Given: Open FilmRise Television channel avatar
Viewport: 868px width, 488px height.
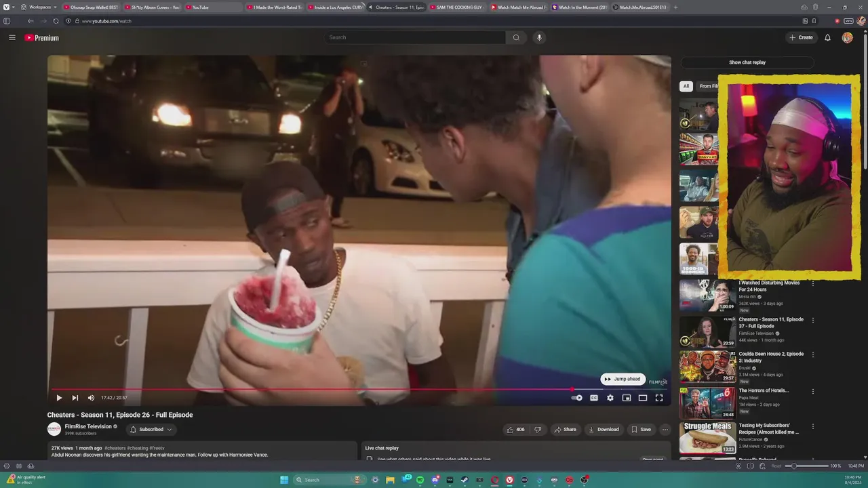Looking at the screenshot, I should (x=54, y=429).
